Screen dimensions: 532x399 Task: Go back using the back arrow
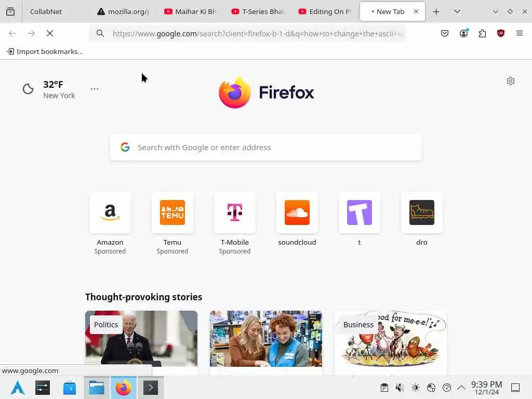[12, 33]
